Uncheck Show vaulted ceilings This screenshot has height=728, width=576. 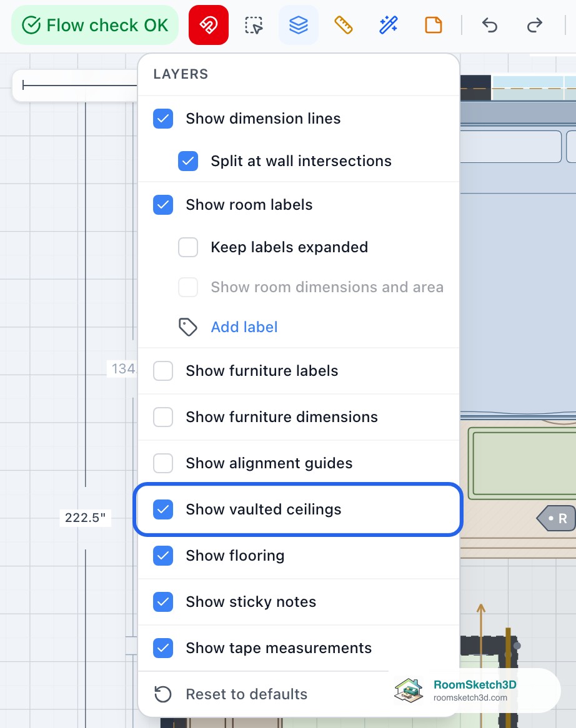[x=163, y=509]
